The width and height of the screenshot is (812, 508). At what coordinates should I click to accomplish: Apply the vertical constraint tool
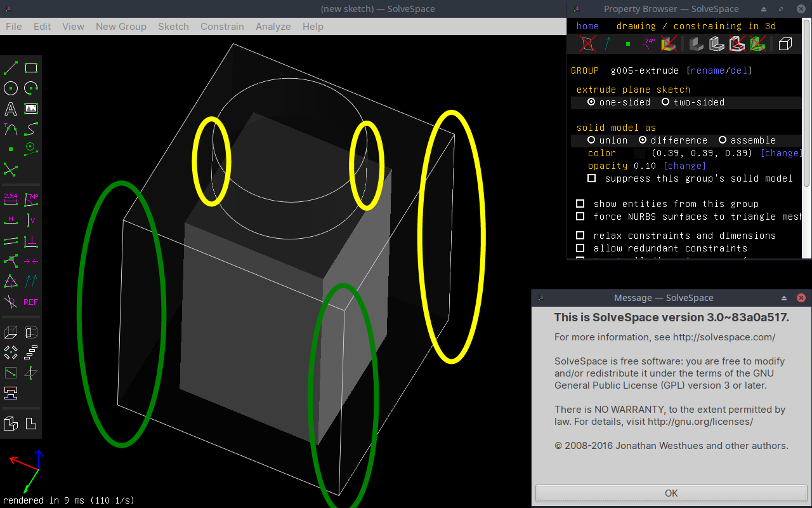tap(31, 220)
